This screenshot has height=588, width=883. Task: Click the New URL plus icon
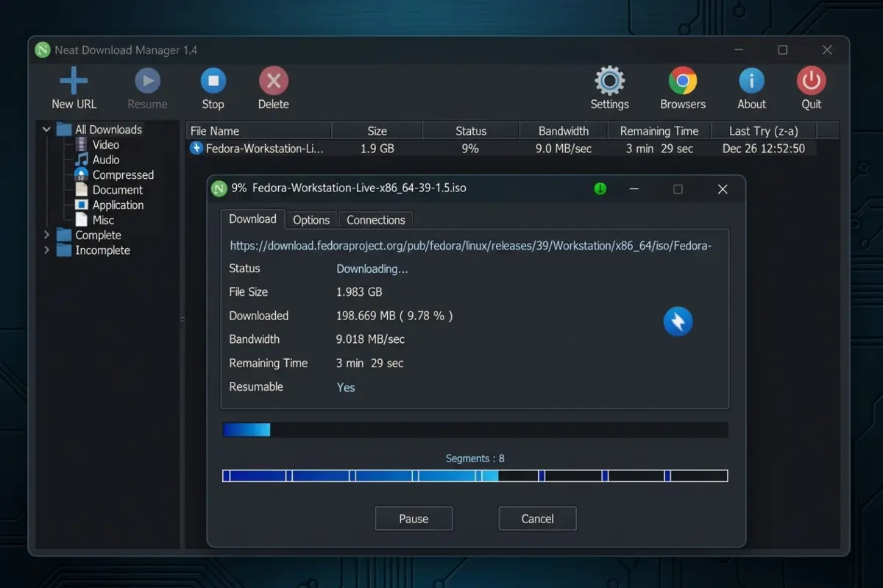pyautogui.click(x=74, y=80)
